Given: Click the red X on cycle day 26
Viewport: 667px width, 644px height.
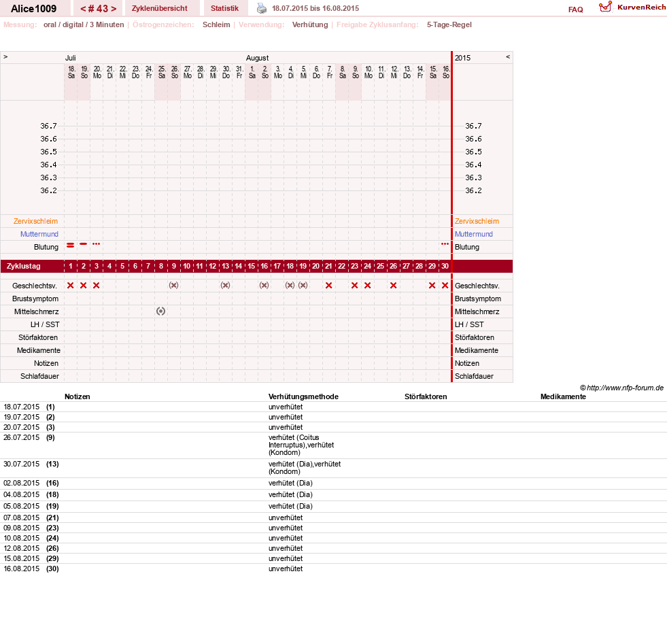Looking at the screenshot, I should (x=393, y=286).
